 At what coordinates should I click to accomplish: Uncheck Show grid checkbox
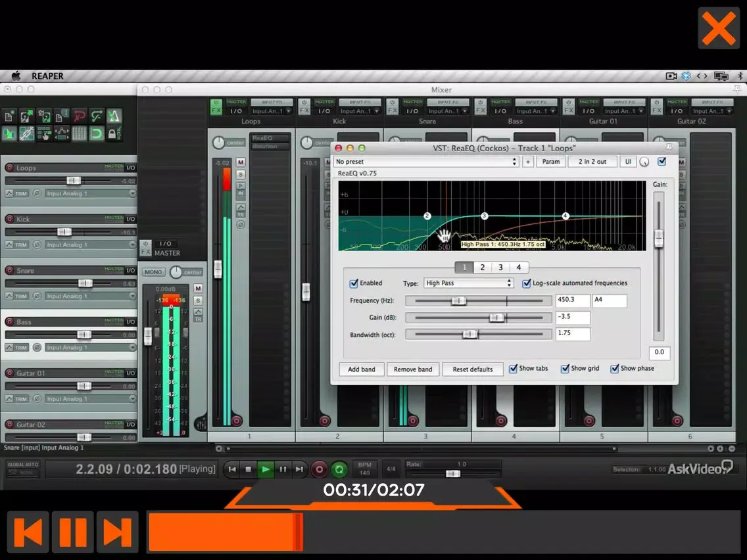(x=565, y=369)
